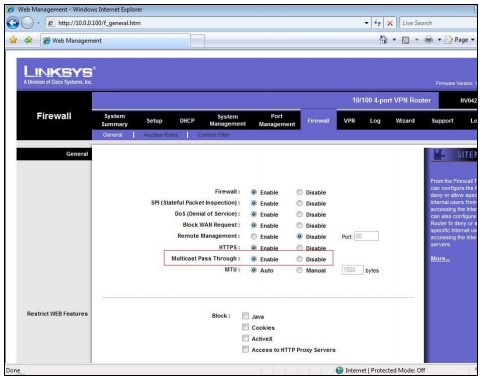Click the Home icon in command bar
Viewport: 484px width, 379px height.
383,40
